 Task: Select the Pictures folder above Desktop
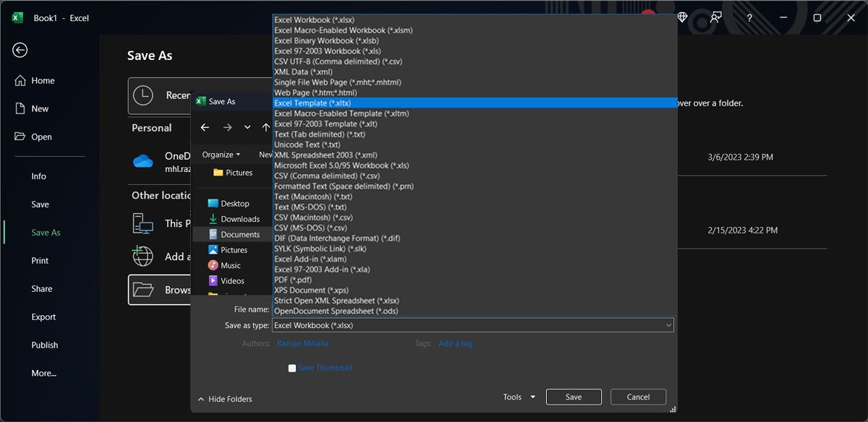(x=233, y=173)
